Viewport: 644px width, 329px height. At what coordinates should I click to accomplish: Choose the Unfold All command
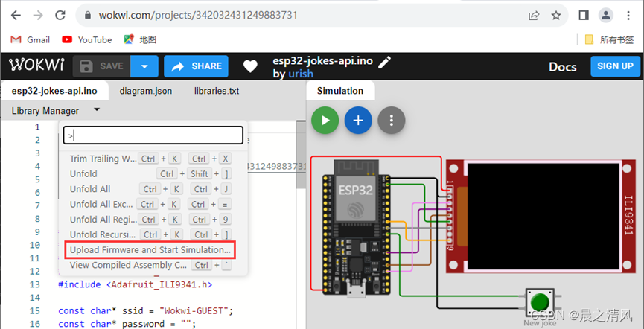click(150, 189)
